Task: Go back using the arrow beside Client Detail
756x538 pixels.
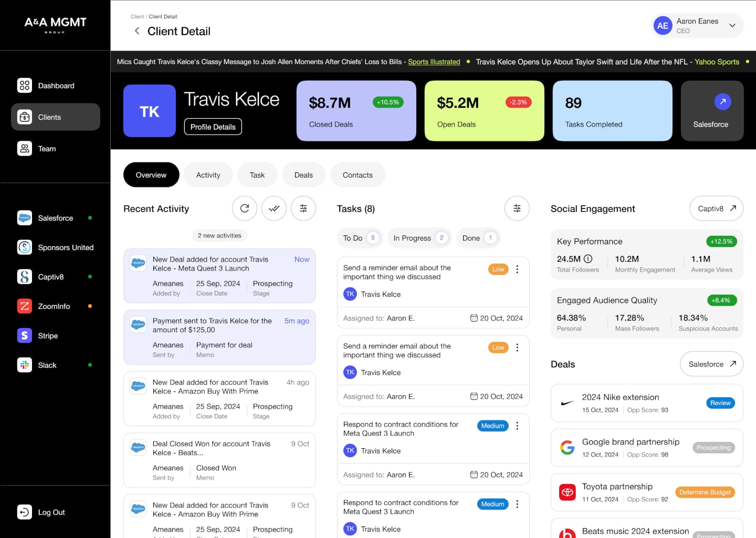Action: (137, 31)
